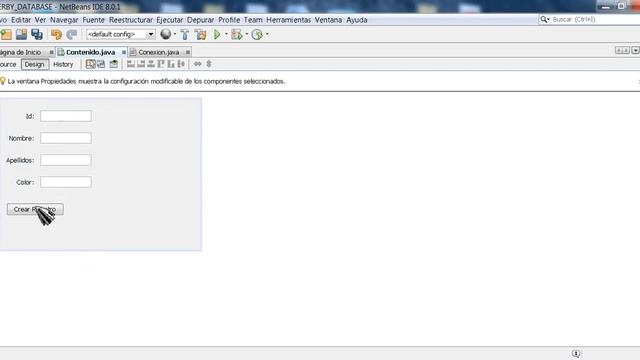Click the notifications icon in status bar
Screen dimensions: 640x360
(x=576, y=353)
